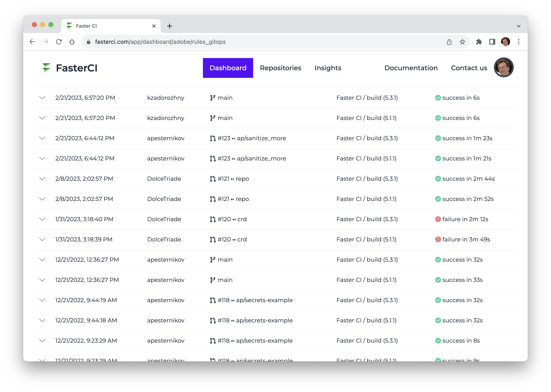Reload the page
551x392 pixels.
point(59,42)
